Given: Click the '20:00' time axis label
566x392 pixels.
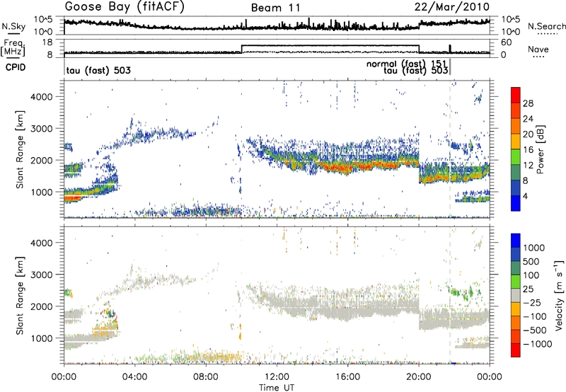Looking at the screenshot, I should [x=419, y=377].
